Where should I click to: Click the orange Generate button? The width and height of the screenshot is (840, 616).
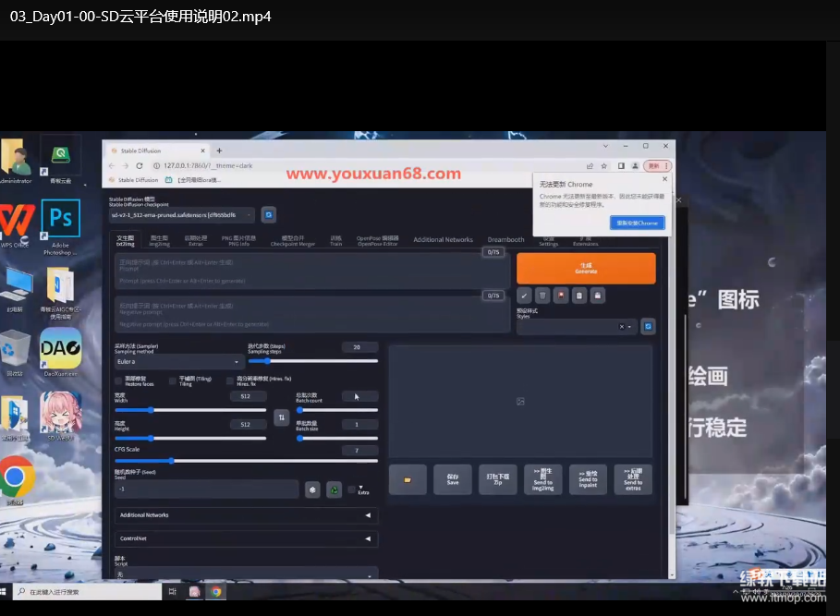[586, 268]
